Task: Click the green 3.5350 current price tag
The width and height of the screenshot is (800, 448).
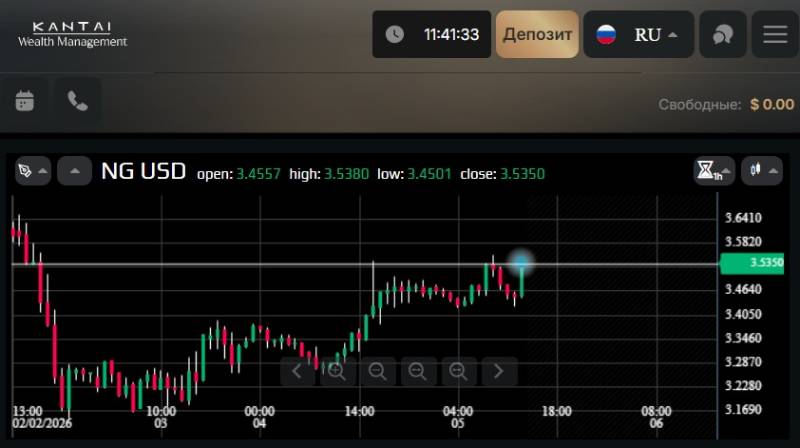Action: click(752, 263)
